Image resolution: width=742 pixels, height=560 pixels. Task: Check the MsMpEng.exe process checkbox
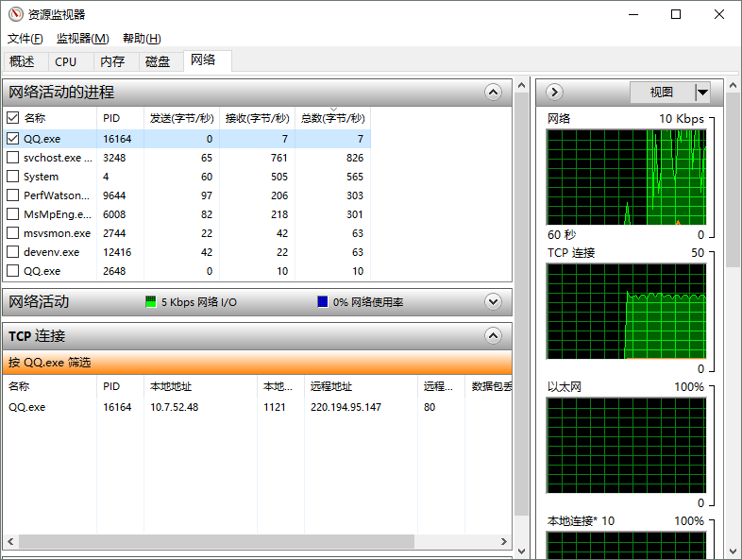click(x=13, y=214)
